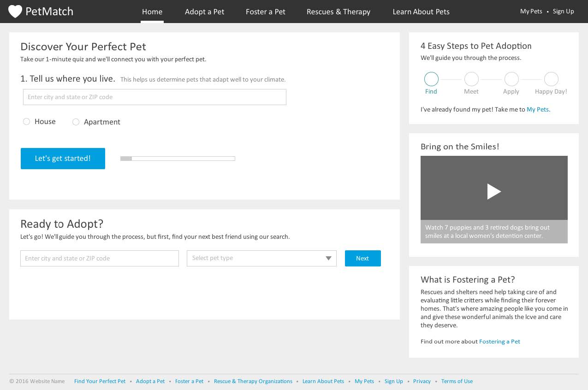Screen dimensions: 588x390
Task: Select the Happy Day step circle
Action: (551, 79)
